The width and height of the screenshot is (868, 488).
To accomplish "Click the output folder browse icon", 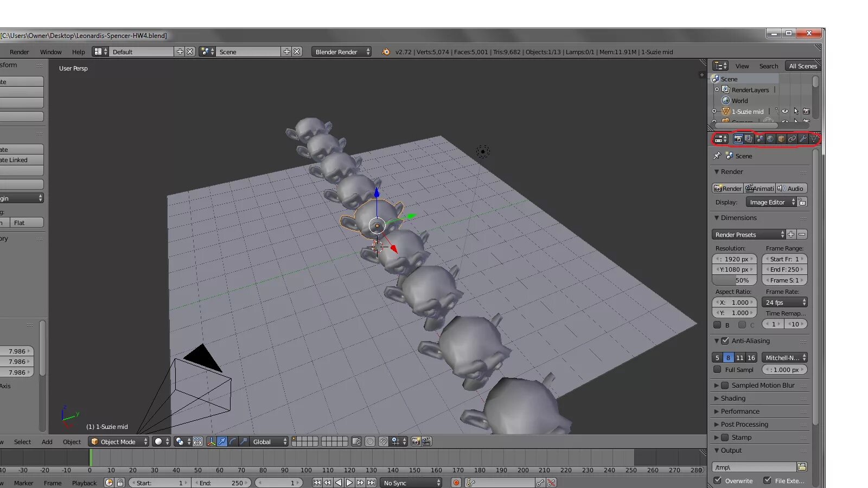I will click(x=802, y=467).
